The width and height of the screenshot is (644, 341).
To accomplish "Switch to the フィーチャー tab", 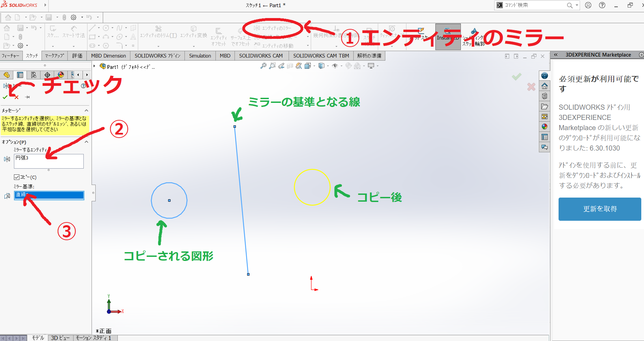I will [11, 56].
